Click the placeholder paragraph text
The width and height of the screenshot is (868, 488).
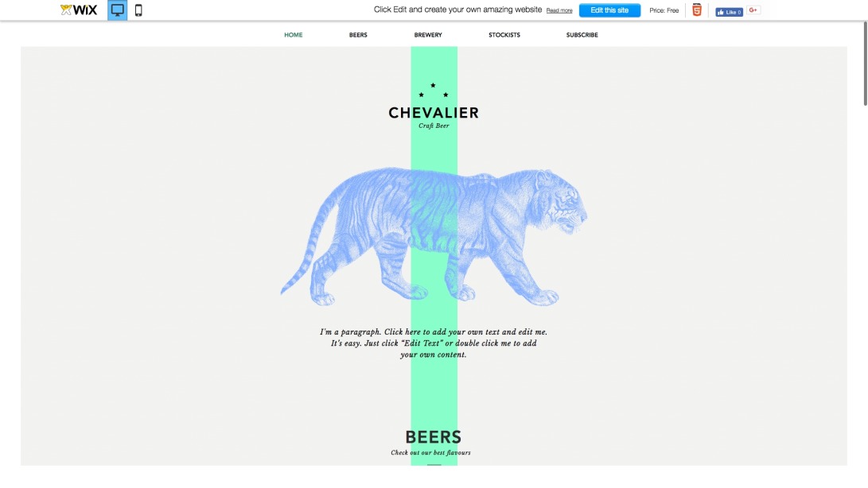(433, 342)
